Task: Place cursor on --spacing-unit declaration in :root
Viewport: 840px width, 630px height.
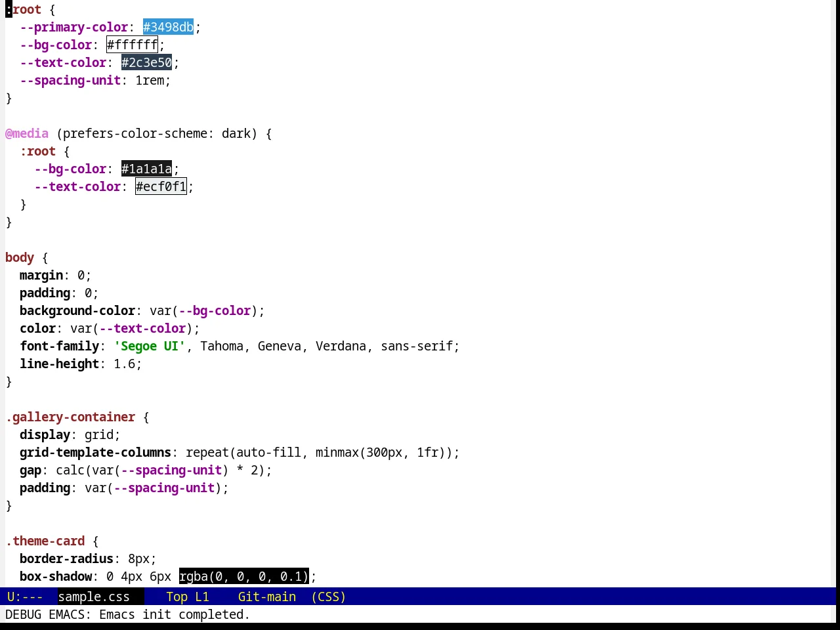Action: pyautogui.click(x=70, y=80)
